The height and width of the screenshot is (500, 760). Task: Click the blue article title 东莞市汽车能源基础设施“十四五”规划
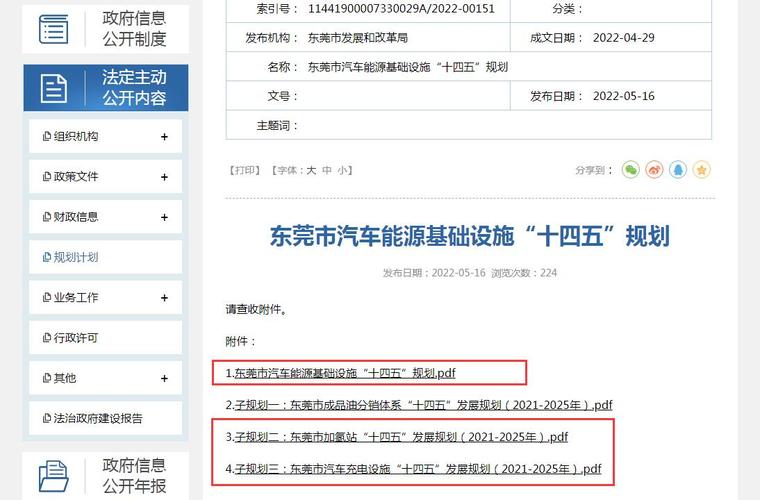470,236
